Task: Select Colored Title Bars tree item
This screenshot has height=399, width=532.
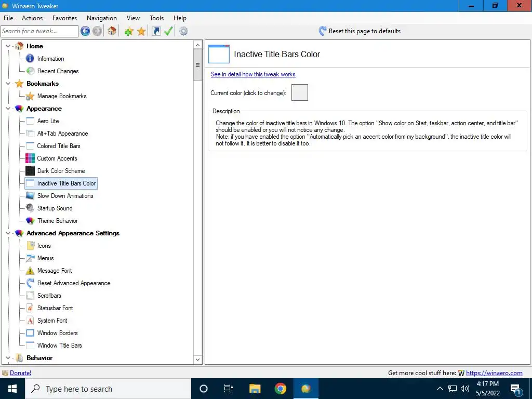Action: click(x=59, y=146)
